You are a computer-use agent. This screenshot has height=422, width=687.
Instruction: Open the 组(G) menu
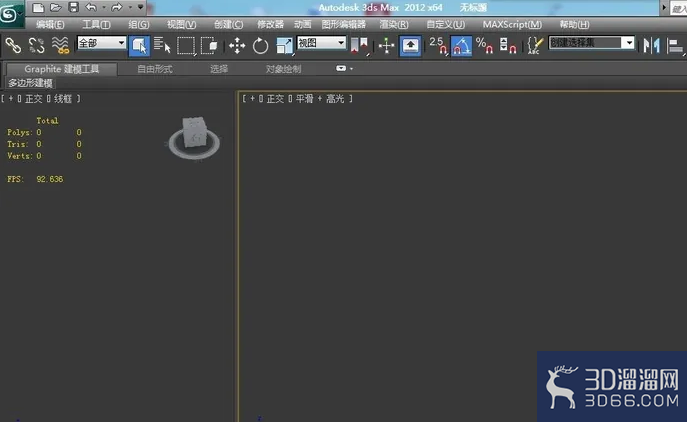138,25
